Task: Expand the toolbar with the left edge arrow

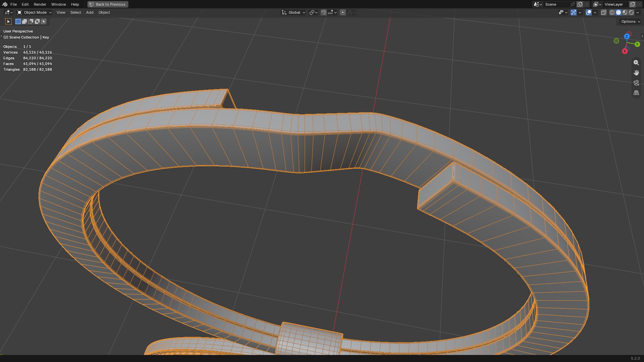Action: pos(1,36)
